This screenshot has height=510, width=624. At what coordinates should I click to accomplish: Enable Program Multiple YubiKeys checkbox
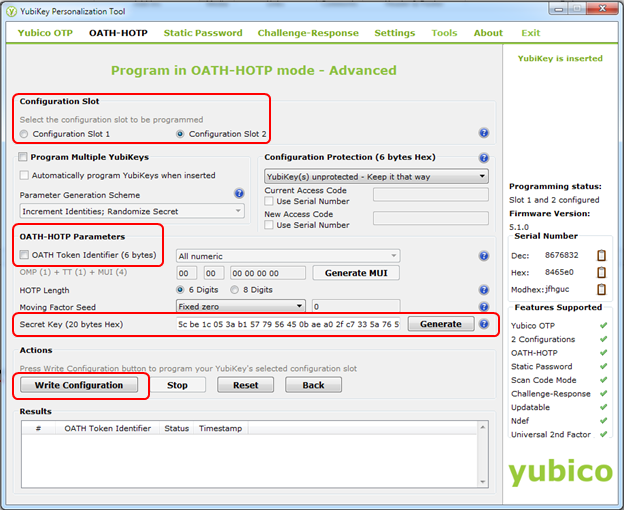[x=23, y=157]
